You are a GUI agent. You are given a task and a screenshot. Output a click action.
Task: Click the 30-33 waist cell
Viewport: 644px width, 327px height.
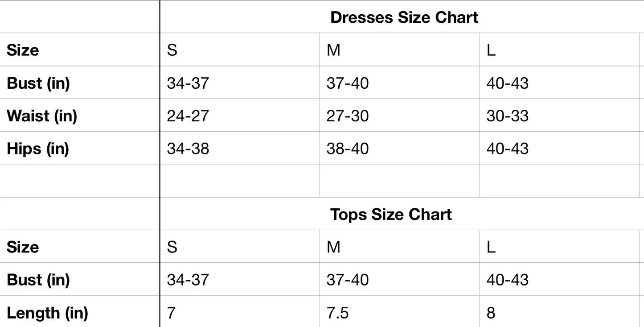[507, 116]
